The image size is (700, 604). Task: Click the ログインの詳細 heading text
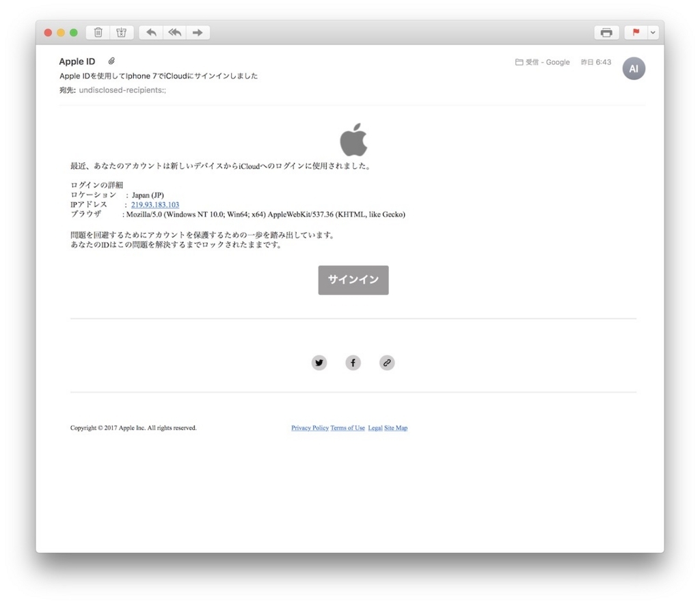97,185
